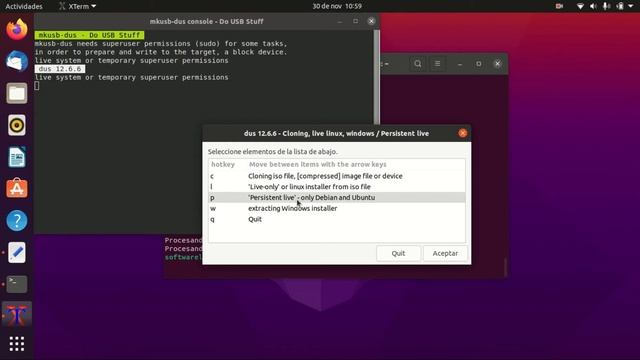The height and width of the screenshot is (360, 640).
Task: Open the text editor dock icon
Action: (x=17, y=252)
